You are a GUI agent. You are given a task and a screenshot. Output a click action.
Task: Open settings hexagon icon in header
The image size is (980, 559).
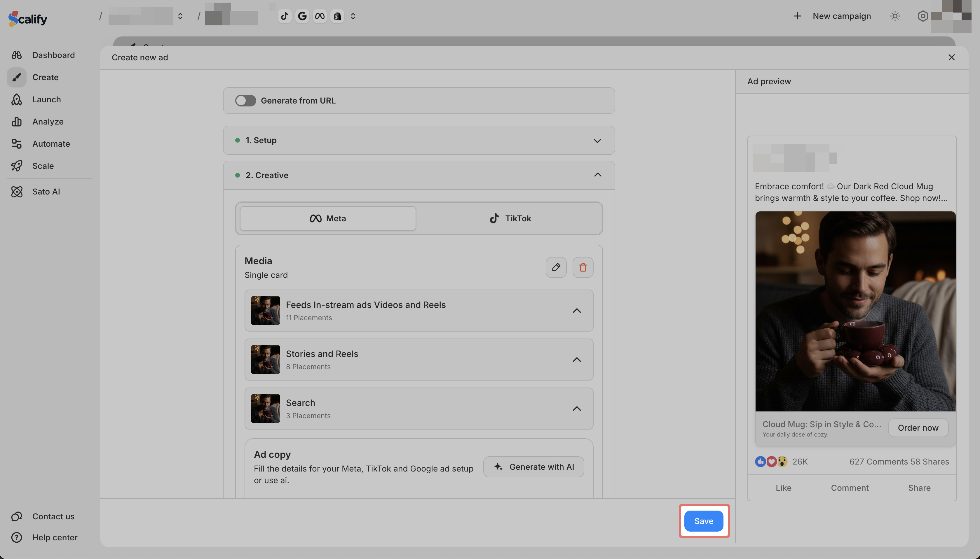pyautogui.click(x=923, y=16)
